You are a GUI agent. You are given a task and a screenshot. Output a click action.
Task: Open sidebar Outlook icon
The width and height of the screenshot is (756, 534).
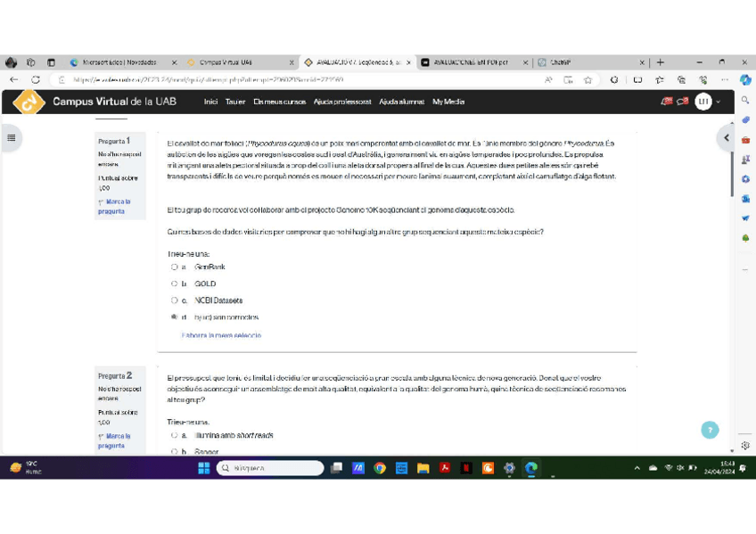coord(745,199)
